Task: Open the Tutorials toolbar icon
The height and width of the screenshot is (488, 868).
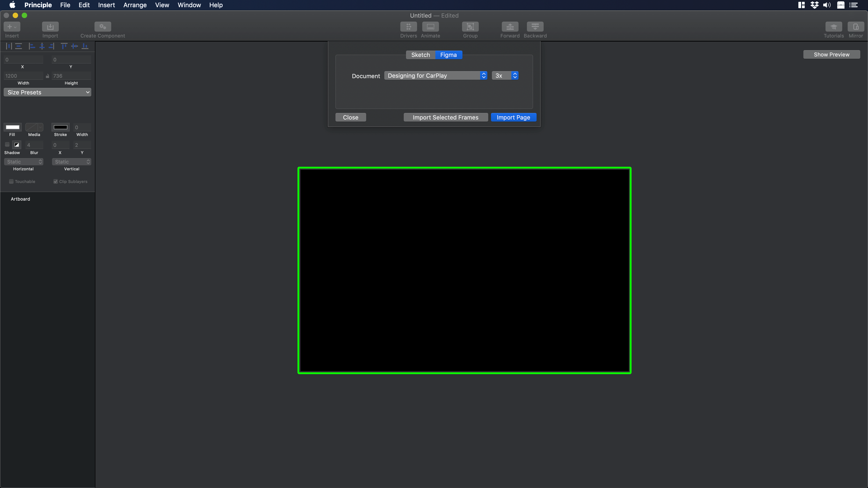Action: coord(834,27)
